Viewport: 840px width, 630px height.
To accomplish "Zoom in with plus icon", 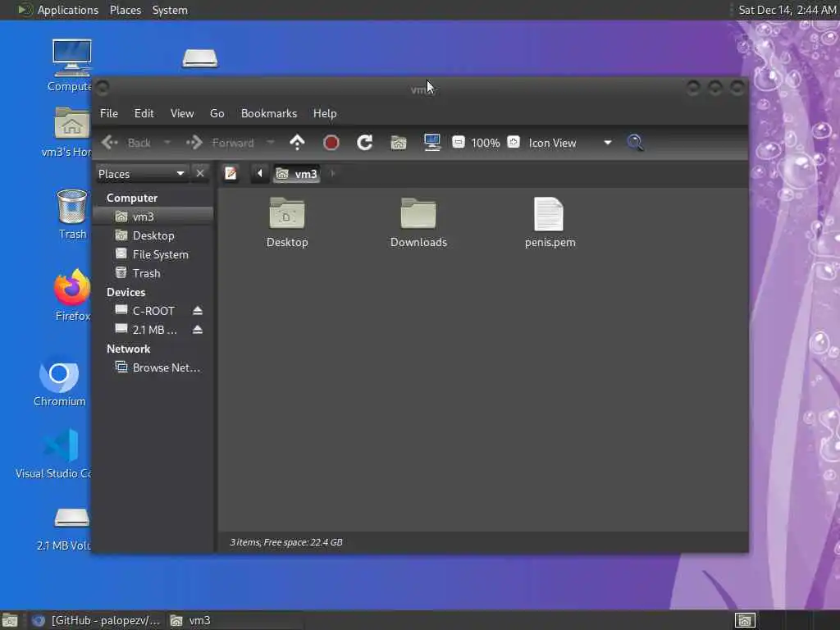I will 514,142.
